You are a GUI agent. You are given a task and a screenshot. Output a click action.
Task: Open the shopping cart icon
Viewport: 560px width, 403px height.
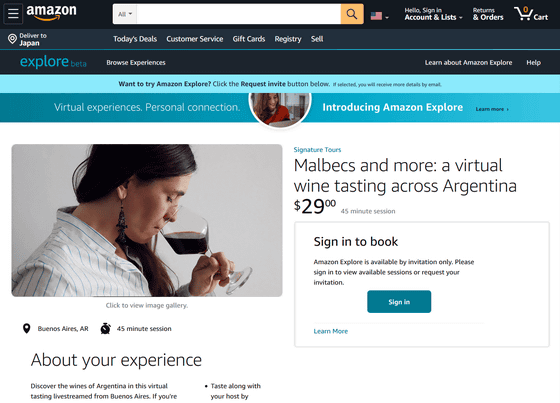(531, 14)
